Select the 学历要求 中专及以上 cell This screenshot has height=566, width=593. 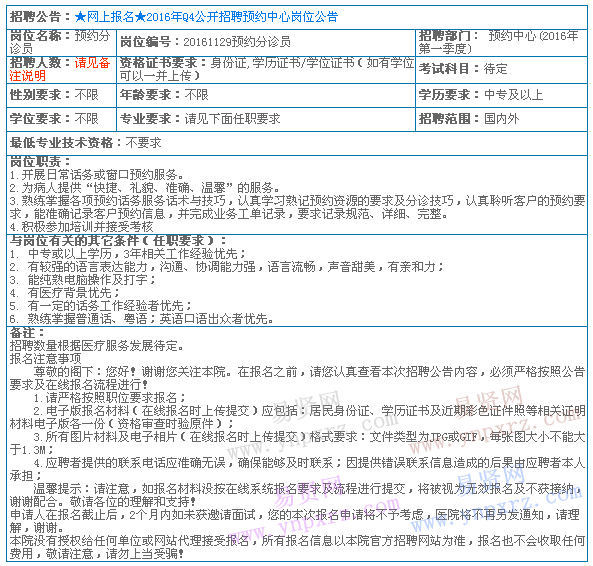(501, 95)
